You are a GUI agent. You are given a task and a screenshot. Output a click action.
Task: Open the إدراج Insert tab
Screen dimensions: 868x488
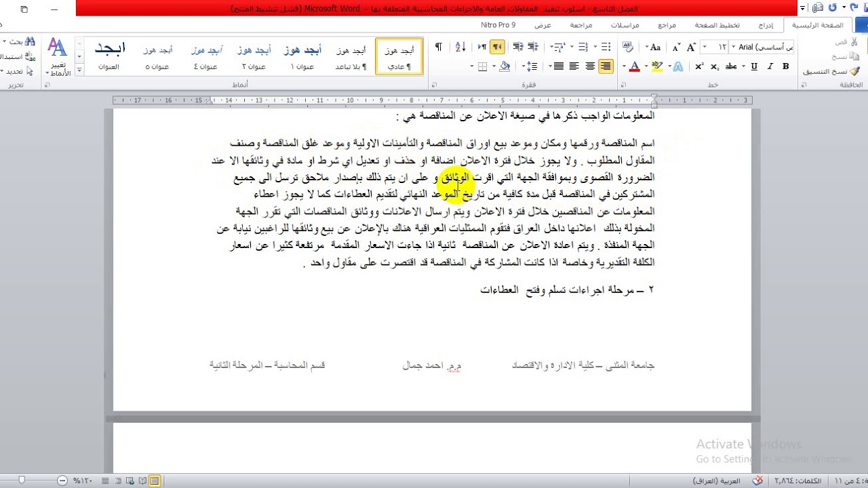pos(766,25)
